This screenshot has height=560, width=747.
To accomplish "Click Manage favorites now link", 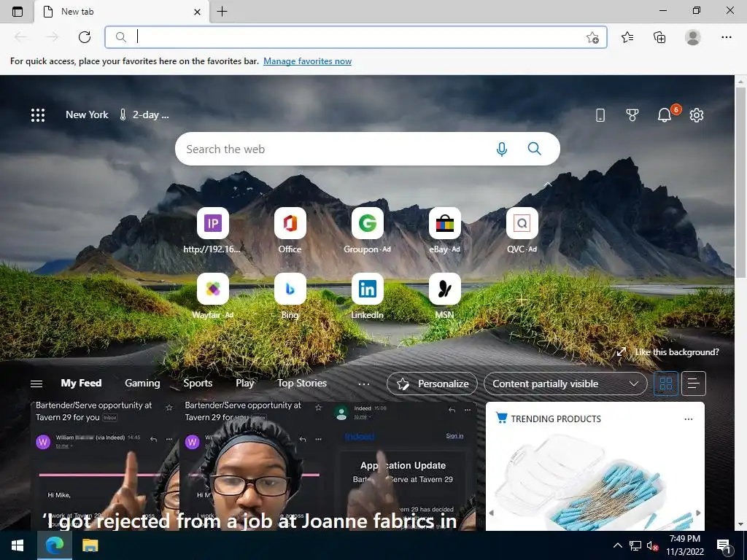I will tap(307, 61).
